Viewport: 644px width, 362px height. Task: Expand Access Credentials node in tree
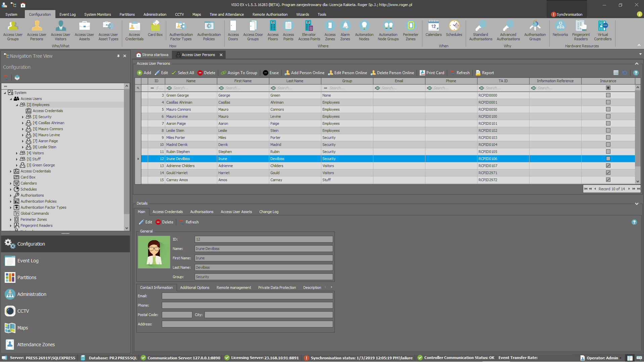[x=11, y=171]
